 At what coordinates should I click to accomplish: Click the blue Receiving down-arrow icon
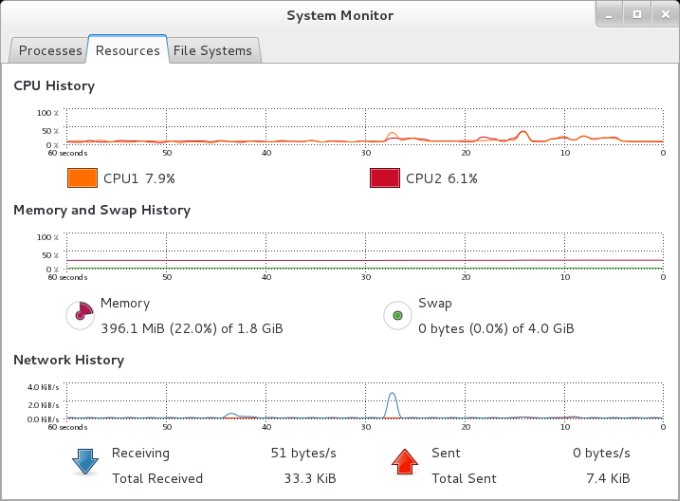pos(84,463)
